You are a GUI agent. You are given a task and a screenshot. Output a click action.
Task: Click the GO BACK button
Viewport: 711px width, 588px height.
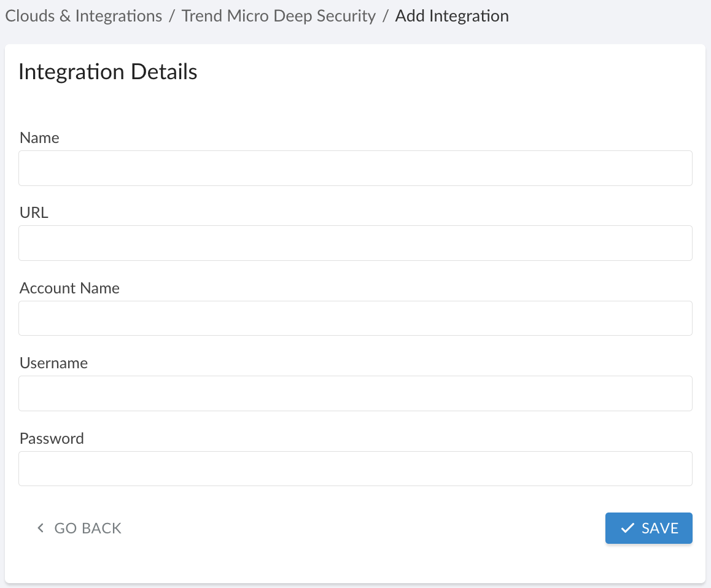point(78,528)
